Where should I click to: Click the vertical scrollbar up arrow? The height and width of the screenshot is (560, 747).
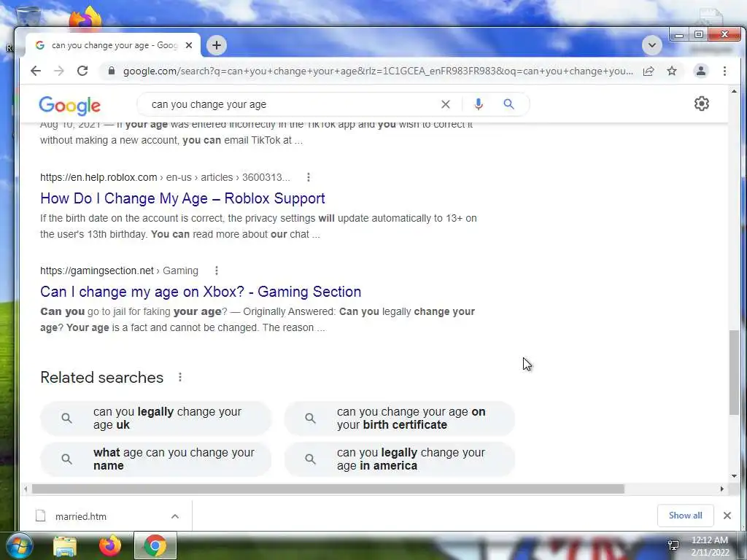[734, 91]
